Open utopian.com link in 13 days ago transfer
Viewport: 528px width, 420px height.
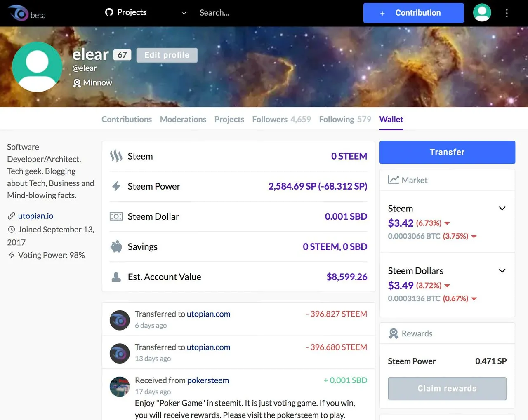click(x=209, y=347)
